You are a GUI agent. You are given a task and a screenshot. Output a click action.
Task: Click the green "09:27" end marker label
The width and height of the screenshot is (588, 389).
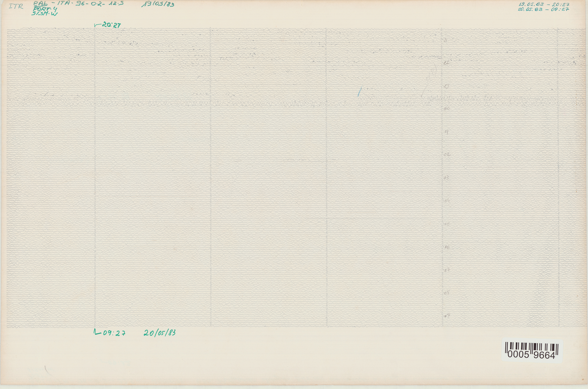pyautogui.click(x=114, y=333)
